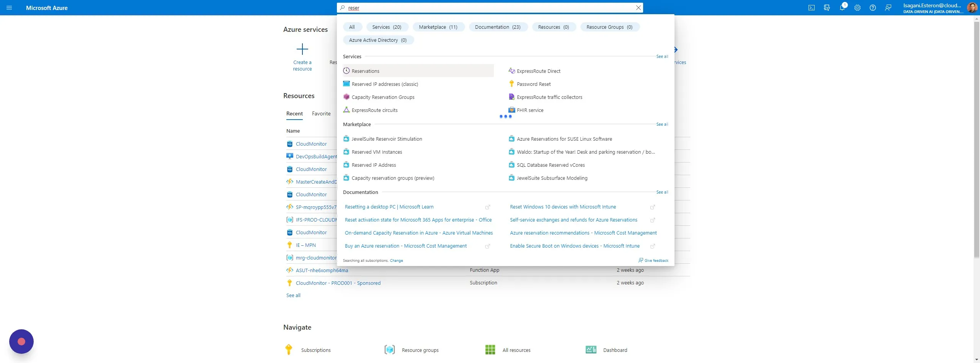This screenshot has width=980, height=363.
Task: Open Waldo desk and parking reservation item
Action: click(582, 152)
